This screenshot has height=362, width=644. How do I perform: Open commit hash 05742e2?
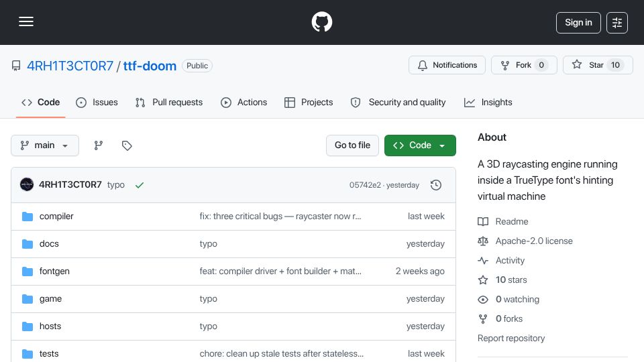tap(365, 185)
